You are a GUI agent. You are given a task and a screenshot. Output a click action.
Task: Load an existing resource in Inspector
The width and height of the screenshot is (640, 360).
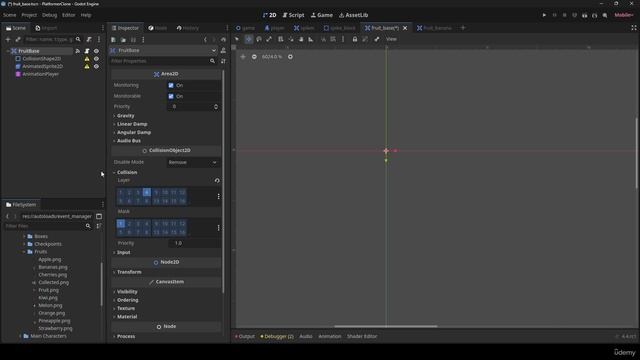click(x=123, y=40)
